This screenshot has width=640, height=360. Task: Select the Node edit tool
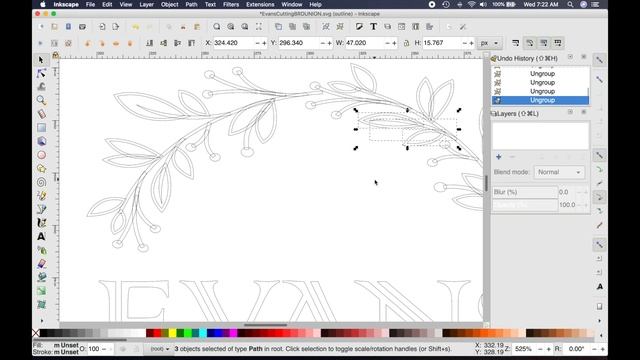41,73
